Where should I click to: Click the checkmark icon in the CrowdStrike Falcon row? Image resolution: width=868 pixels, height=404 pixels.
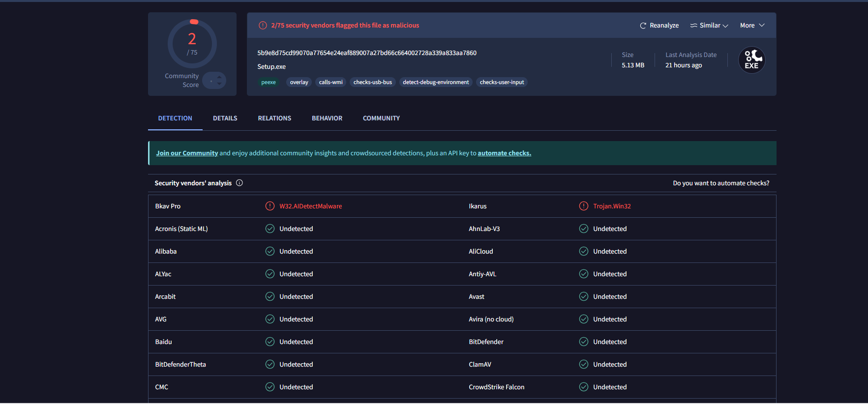pos(584,387)
